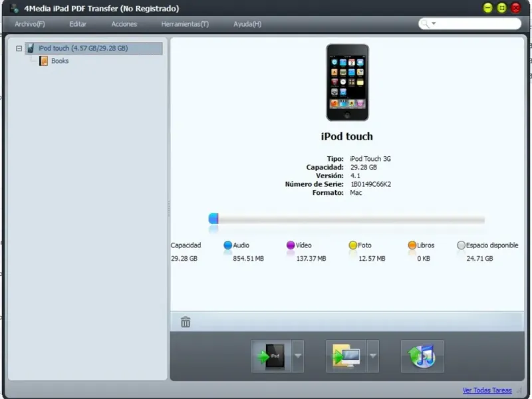
Task: Click the iPod device icon in sidebar tree
Action: (31, 48)
